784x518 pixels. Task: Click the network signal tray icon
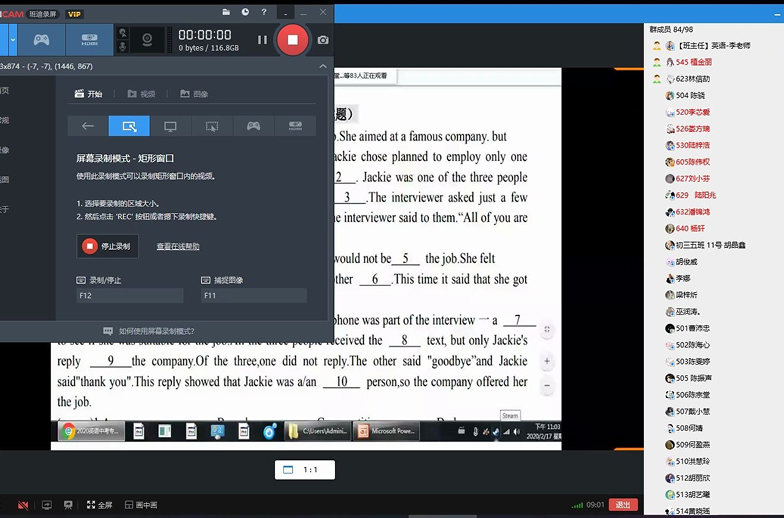pos(506,432)
